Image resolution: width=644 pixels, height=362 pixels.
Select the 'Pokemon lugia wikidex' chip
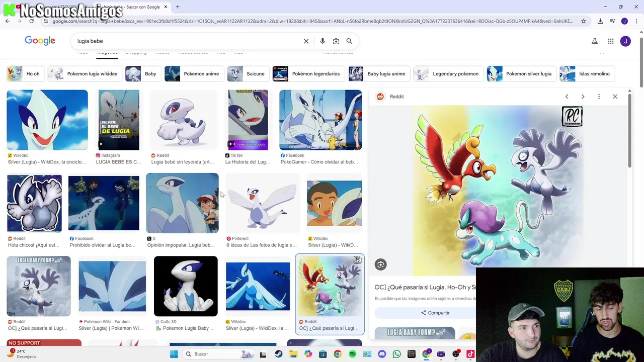[x=85, y=74]
